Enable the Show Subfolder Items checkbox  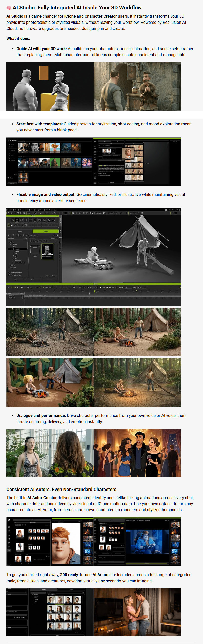coord(9,273)
